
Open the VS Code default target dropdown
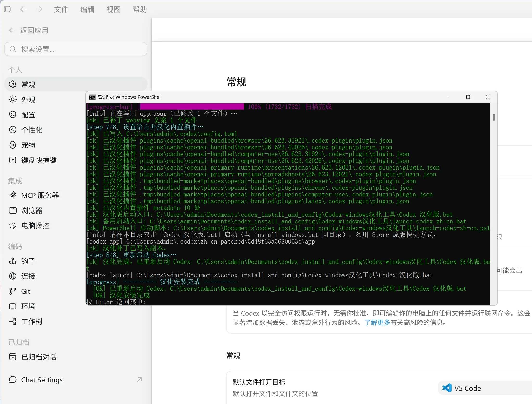point(485,388)
